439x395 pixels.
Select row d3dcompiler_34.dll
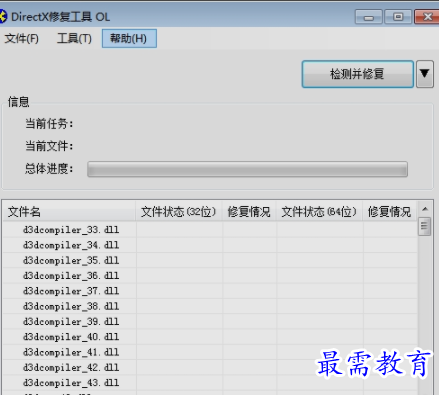pos(210,245)
